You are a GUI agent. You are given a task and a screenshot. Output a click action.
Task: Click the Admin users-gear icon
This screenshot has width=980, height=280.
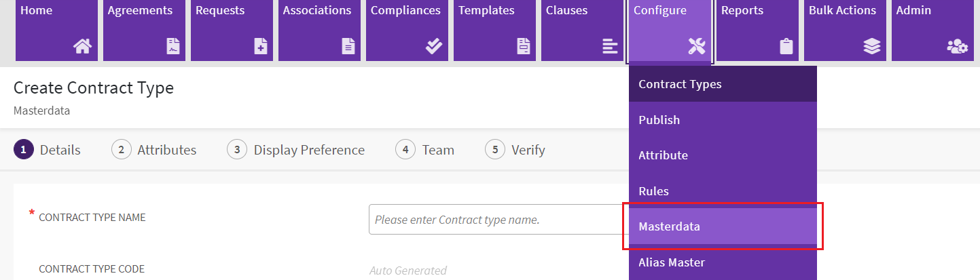click(x=958, y=46)
